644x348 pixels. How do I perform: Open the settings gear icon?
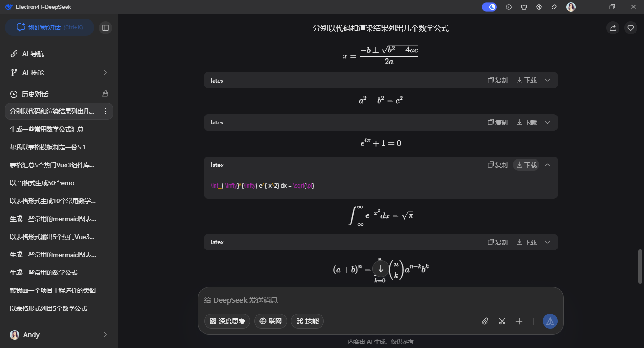[x=538, y=7]
